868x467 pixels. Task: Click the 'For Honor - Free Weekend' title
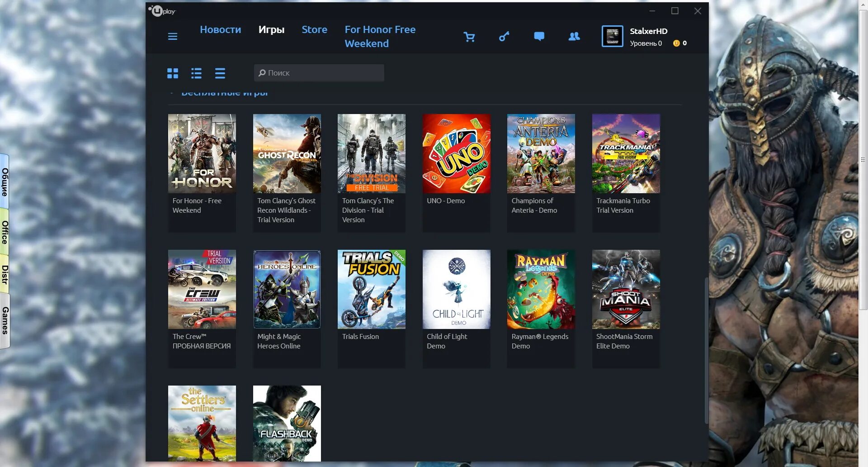coord(197,205)
